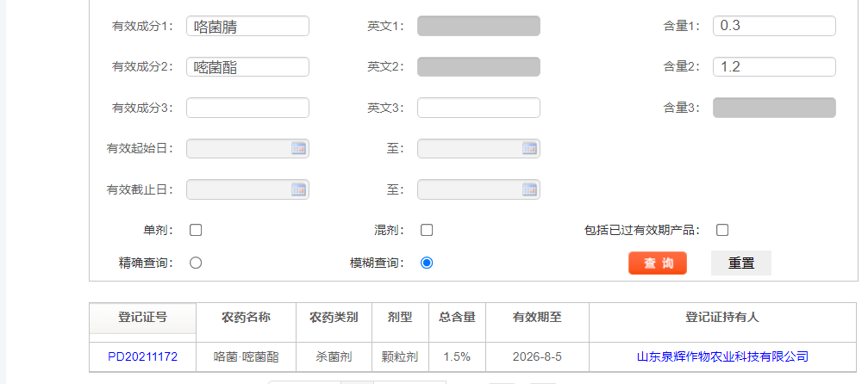Image resolution: width=868 pixels, height=384 pixels.
Task: Click the greyed 含量3 field
Action: click(774, 108)
